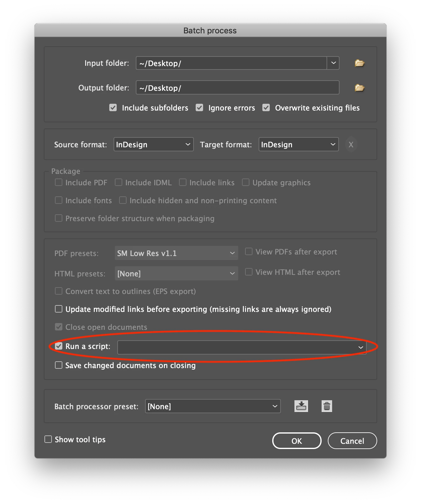Screen dimensions: 421x504
Task: Open the Target format dropdown
Action: click(x=298, y=145)
